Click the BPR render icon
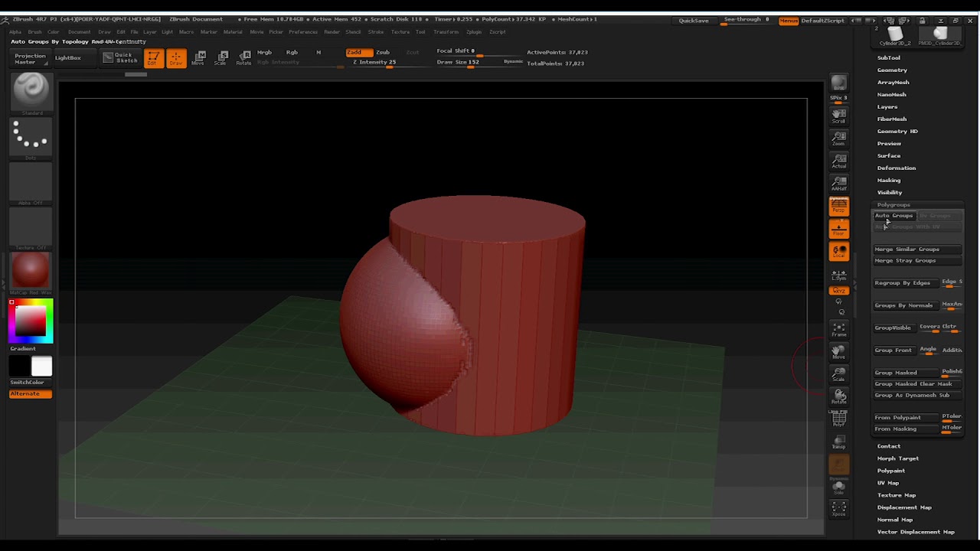980x551 pixels. 839,83
